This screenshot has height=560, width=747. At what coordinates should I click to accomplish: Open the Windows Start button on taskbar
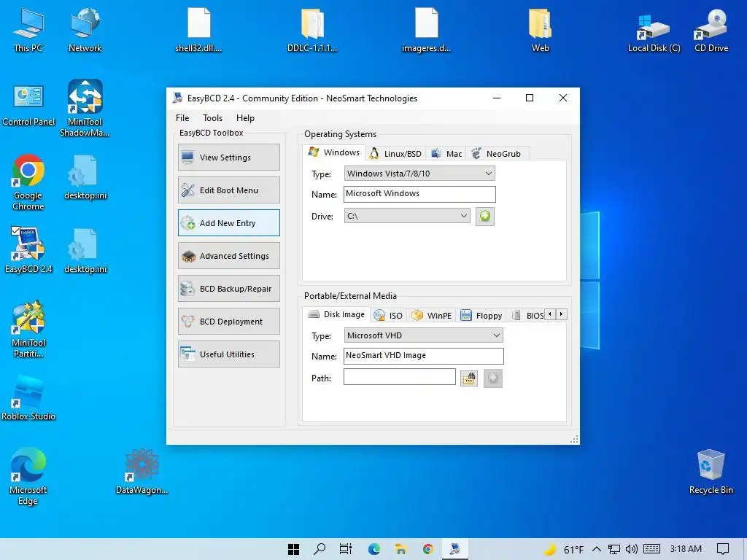(293, 549)
